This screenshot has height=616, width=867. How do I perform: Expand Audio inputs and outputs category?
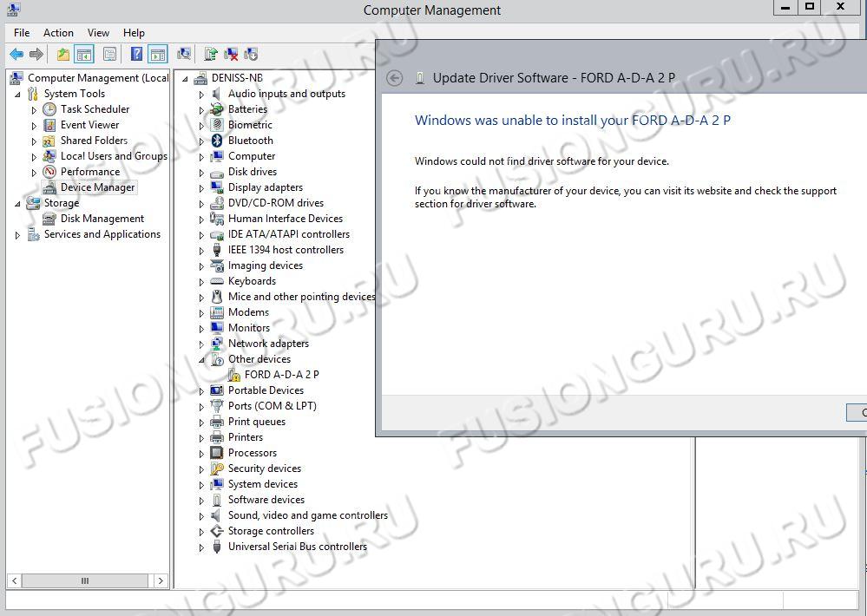coord(201,95)
